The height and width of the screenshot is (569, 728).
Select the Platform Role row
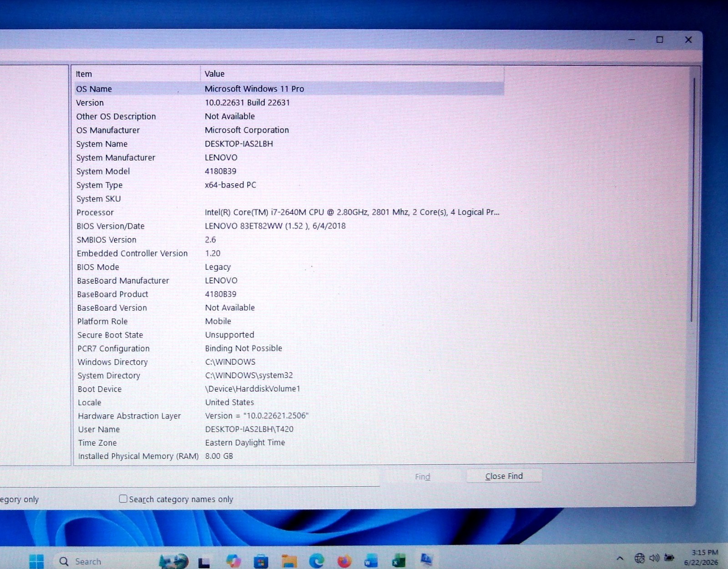click(289, 321)
